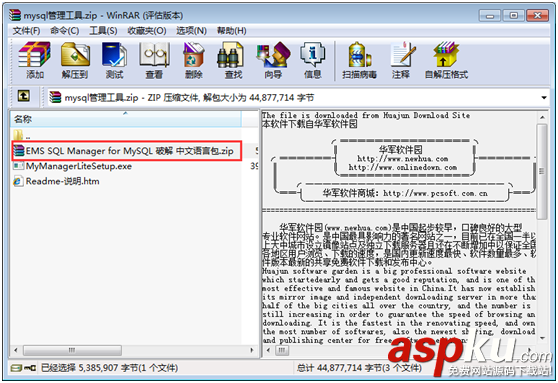Screen dimensions: 558x383
Task: Click the SFX (自解压格式) toolbar icon
Action: pos(446,59)
